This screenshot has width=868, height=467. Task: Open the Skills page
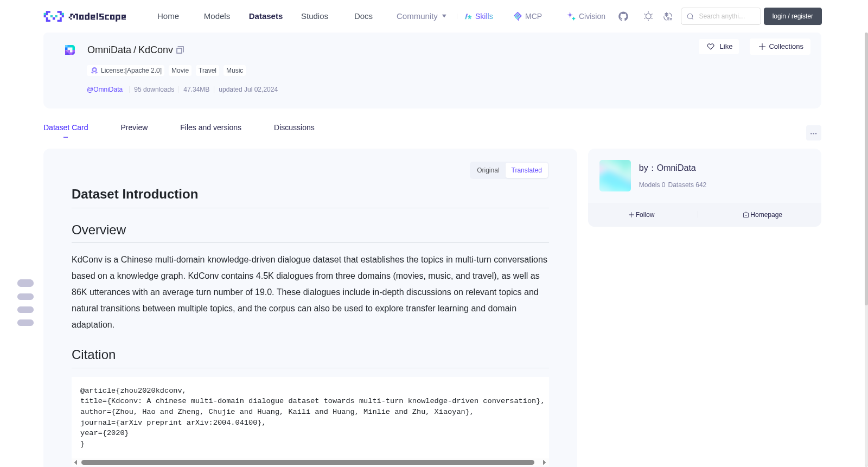click(x=478, y=16)
